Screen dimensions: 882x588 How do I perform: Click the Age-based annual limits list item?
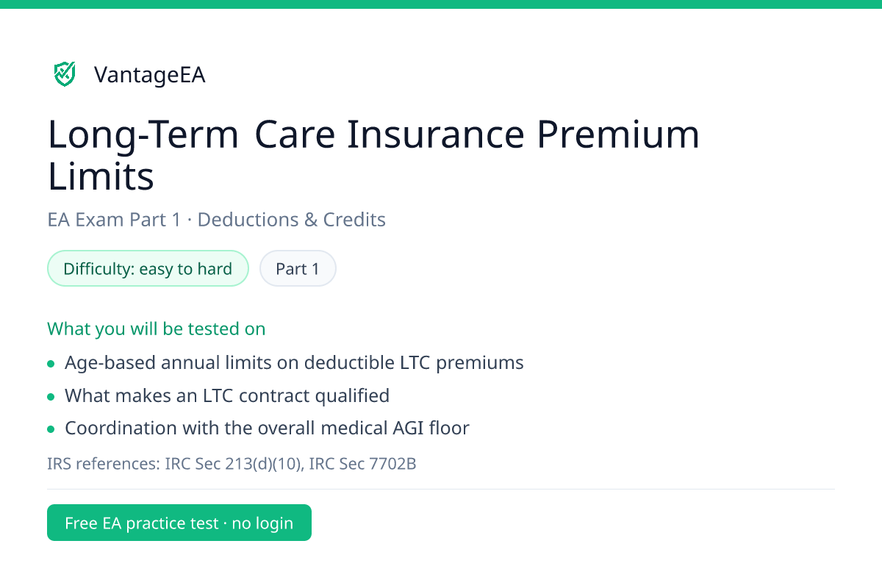point(294,362)
